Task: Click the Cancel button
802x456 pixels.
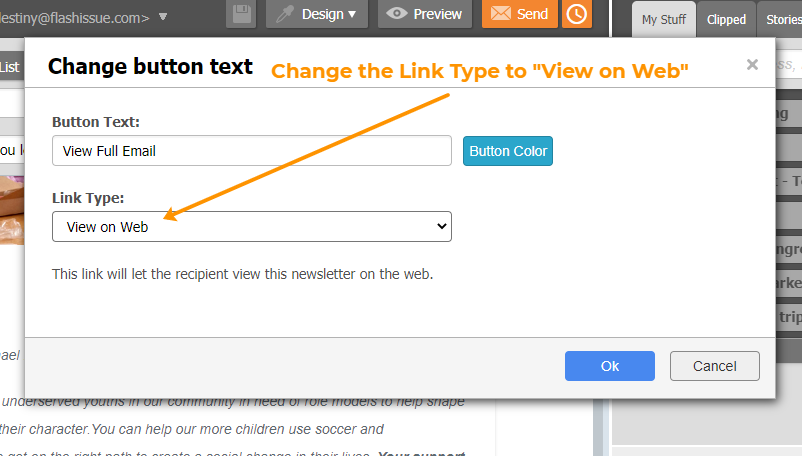Action: click(x=715, y=366)
